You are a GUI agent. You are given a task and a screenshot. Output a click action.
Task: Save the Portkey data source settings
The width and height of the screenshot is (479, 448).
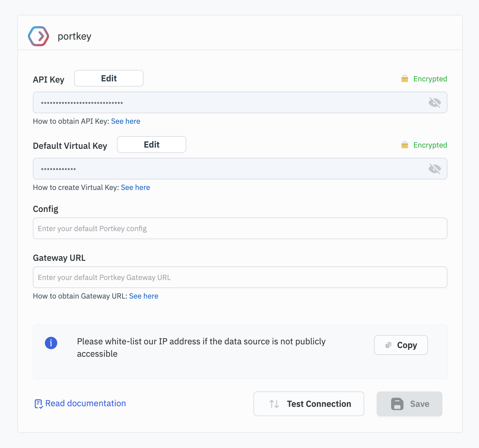point(409,404)
